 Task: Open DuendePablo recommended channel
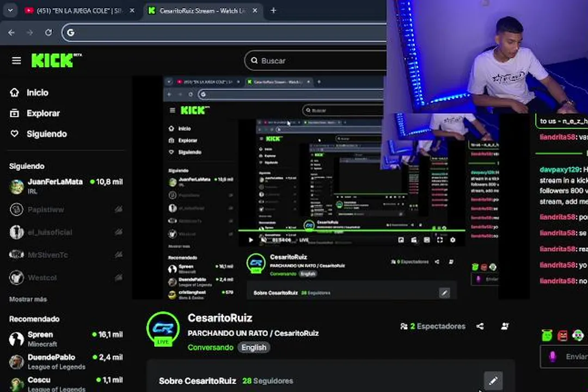pyautogui.click(x=66, y=362)
